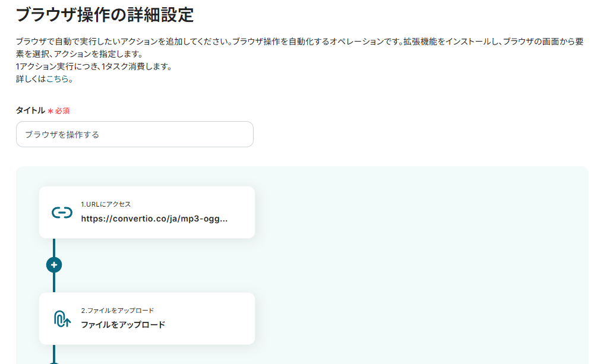613x364 pixels.
Task: Click the connector line below step 1
Action: point(54,247)
